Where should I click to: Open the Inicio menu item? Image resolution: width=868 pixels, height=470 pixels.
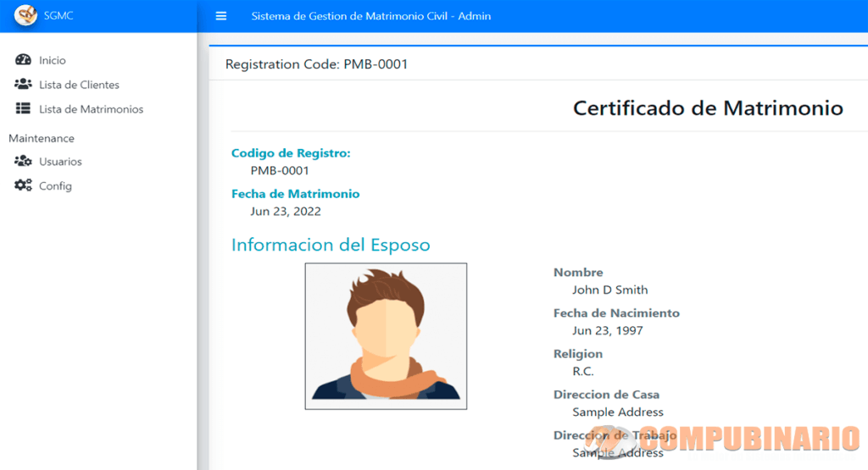coord(98,60)
